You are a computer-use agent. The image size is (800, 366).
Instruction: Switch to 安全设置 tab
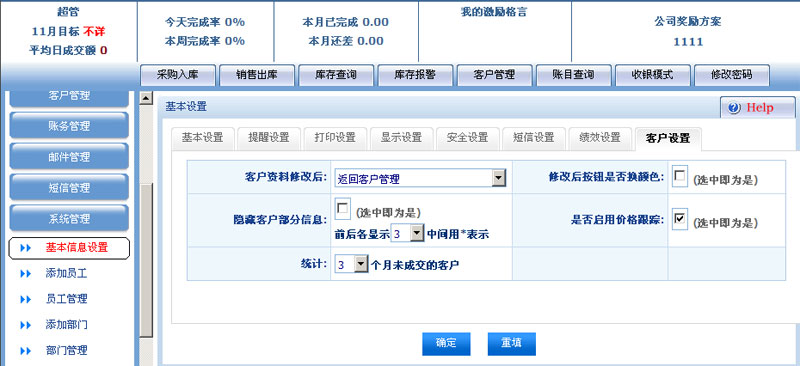coord(468,137)
